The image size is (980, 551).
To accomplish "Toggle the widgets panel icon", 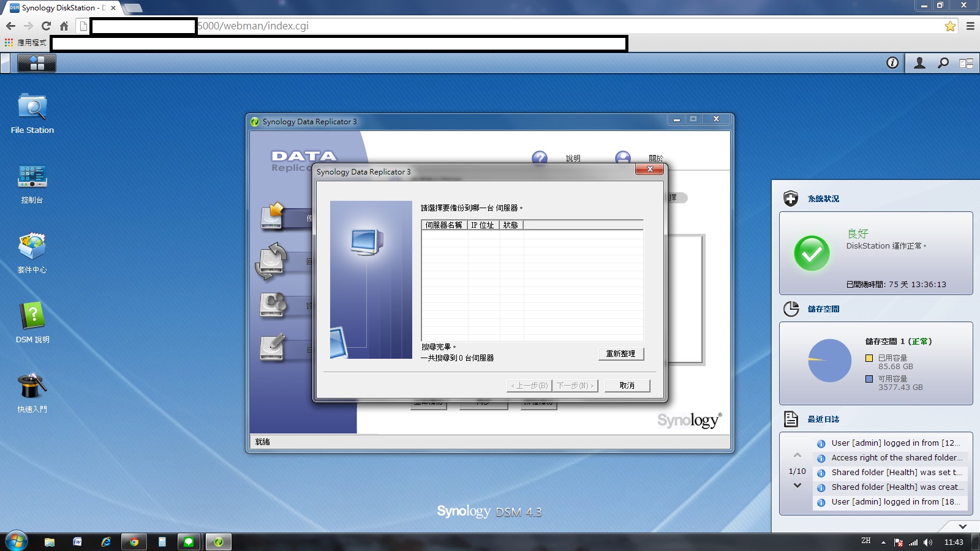I will click(x=967, y=62).
